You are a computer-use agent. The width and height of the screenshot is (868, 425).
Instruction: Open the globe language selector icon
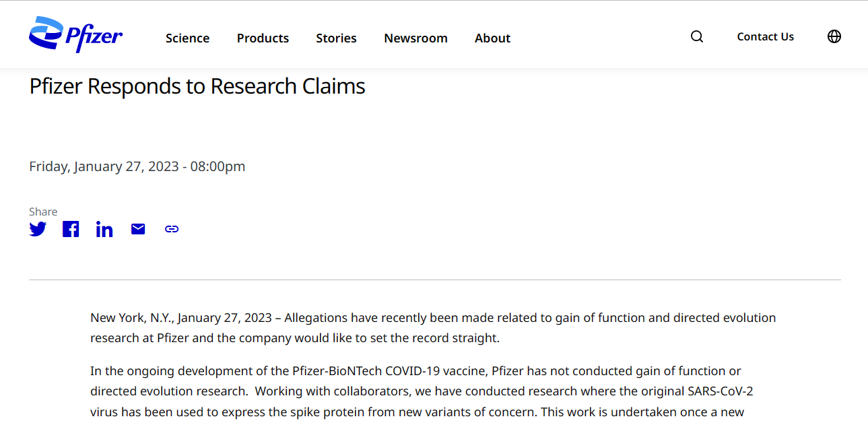[834, 36]
